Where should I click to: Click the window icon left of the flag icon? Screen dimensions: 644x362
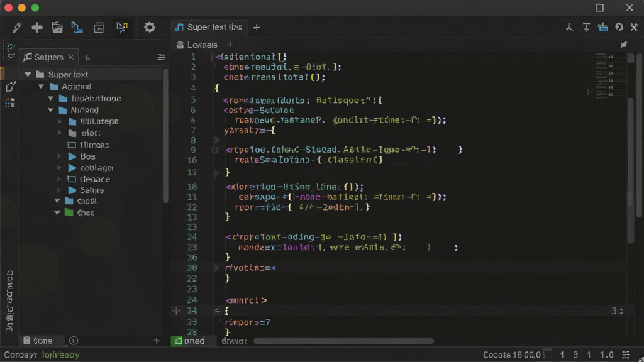coord(99,28)
